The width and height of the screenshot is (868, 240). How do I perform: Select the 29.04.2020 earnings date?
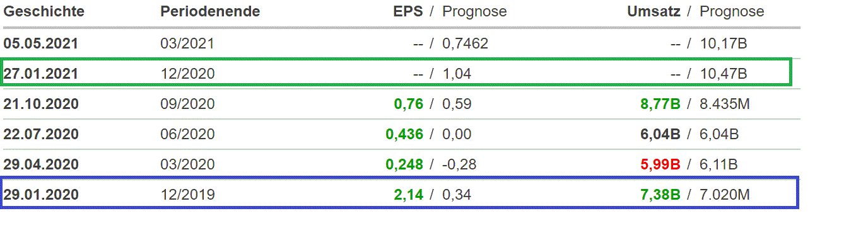pyautogui.click(x=41, y=164)
